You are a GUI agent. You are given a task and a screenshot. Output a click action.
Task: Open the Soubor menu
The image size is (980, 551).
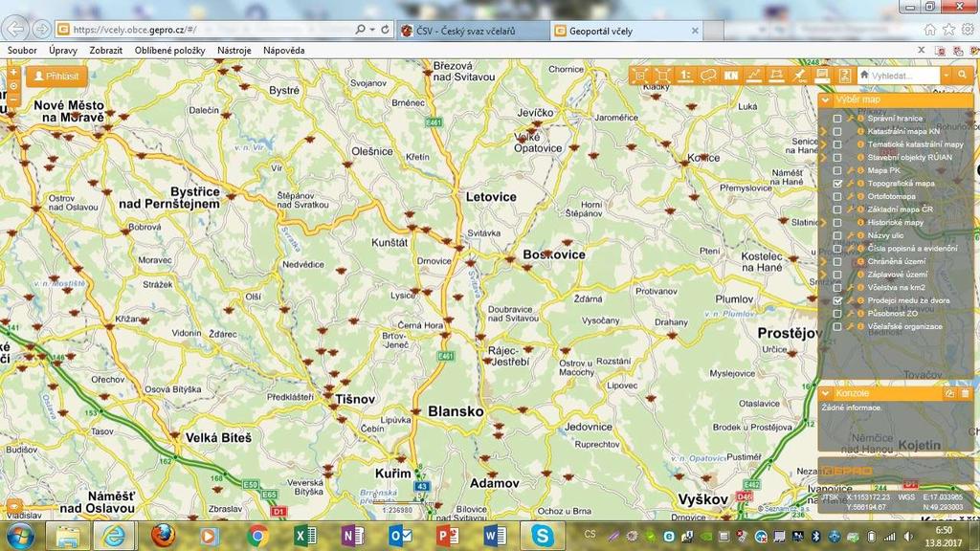(x=22, y=51)
